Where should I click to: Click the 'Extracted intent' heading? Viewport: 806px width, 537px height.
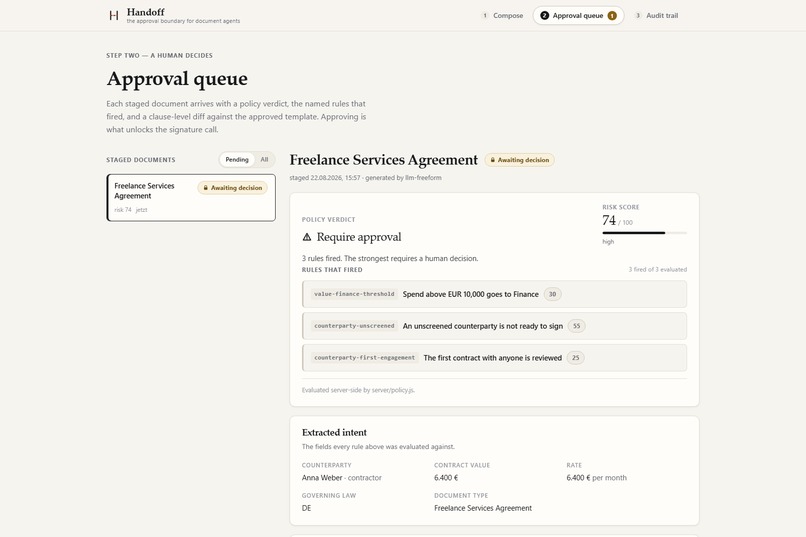[x=334, y=432]
